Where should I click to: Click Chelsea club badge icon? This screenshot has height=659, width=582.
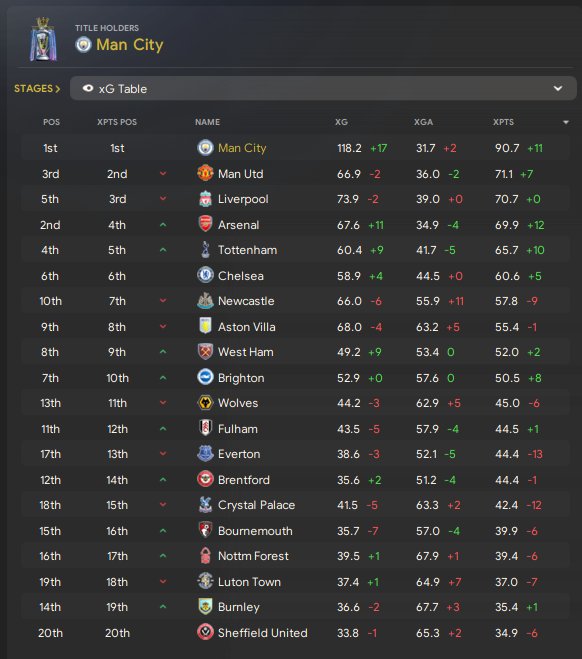(205, 275)
